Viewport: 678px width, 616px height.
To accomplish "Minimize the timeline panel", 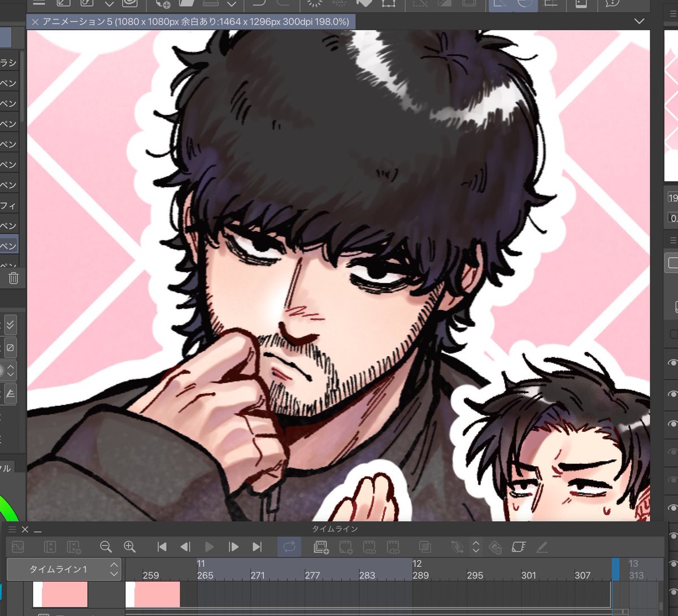I will pos(38,531).
